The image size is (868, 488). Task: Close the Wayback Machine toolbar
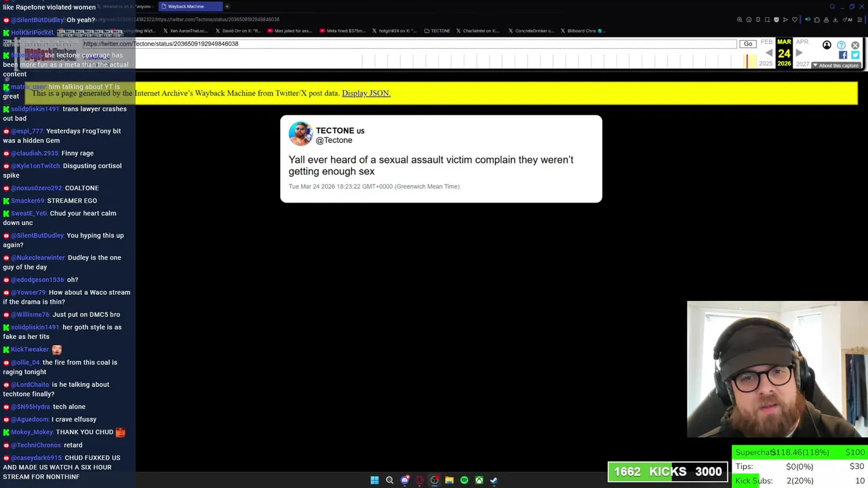coord(855,45)
